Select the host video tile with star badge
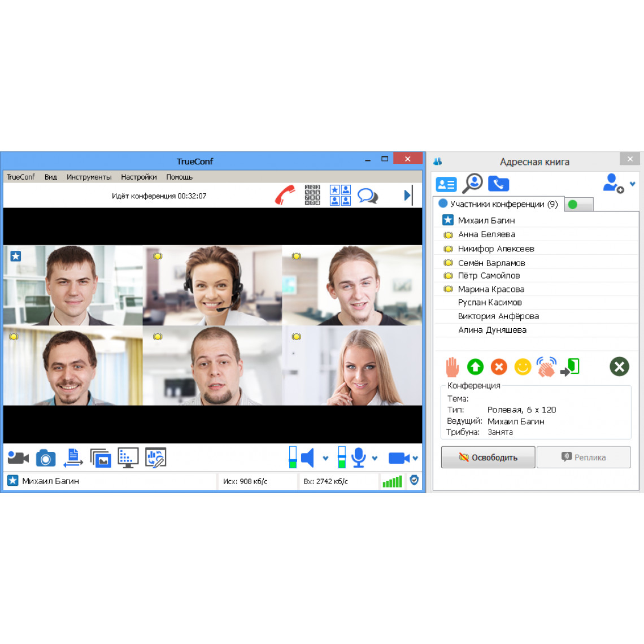Screen dimensions: 644x644 coord(73,285)
